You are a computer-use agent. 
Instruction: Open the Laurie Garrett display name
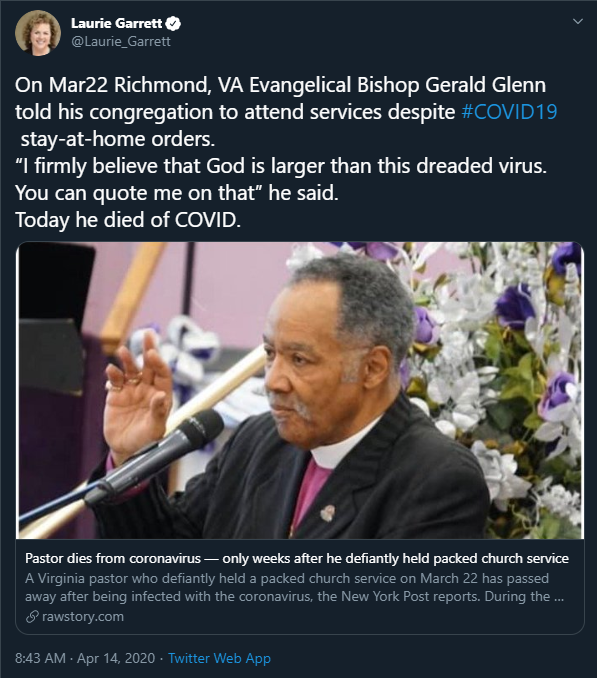tap(116, 23)
